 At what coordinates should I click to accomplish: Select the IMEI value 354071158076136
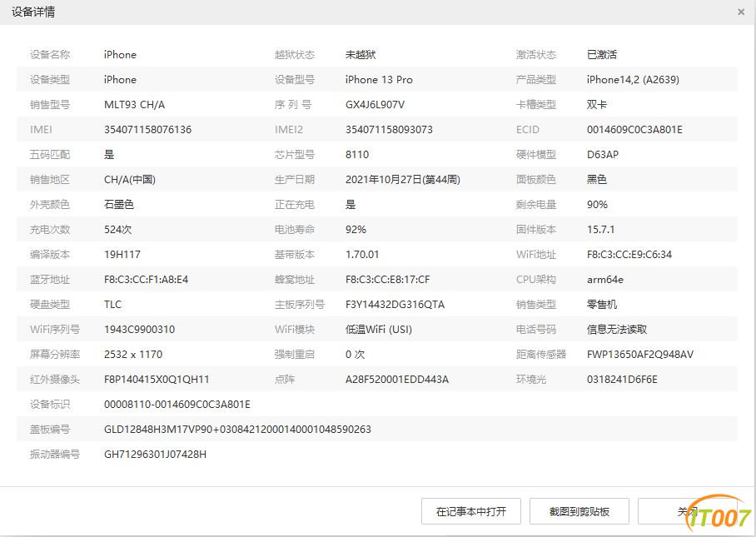[x=147, y=130]
